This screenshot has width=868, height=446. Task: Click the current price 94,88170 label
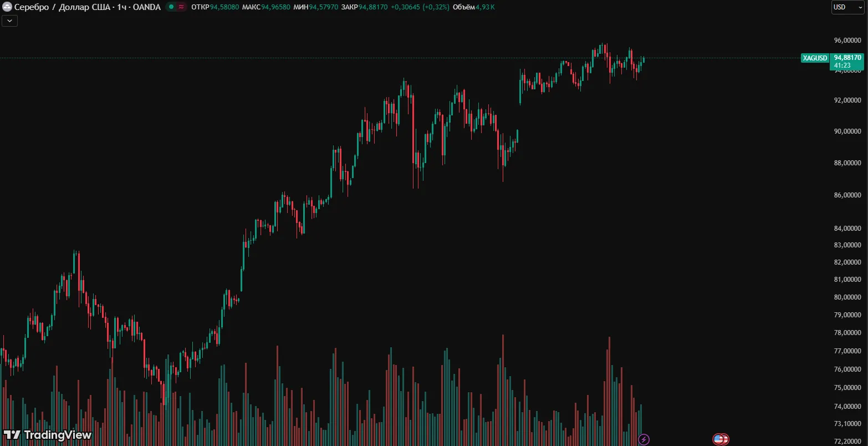coord(847,58)
